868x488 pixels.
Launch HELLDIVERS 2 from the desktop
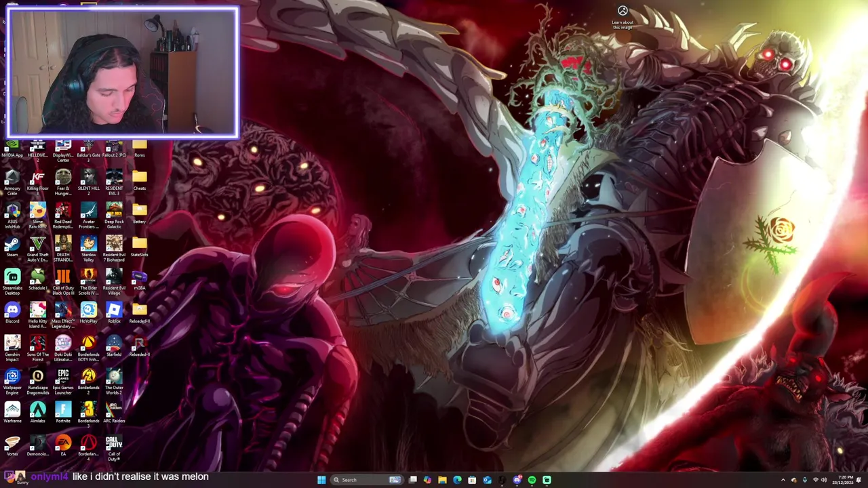pyautogui.click(x=37, y=150)
